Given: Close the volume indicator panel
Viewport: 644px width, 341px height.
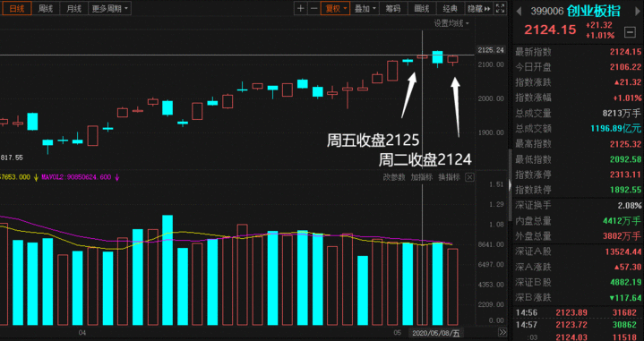Looking at the screenshot, I should coord(470,177).
